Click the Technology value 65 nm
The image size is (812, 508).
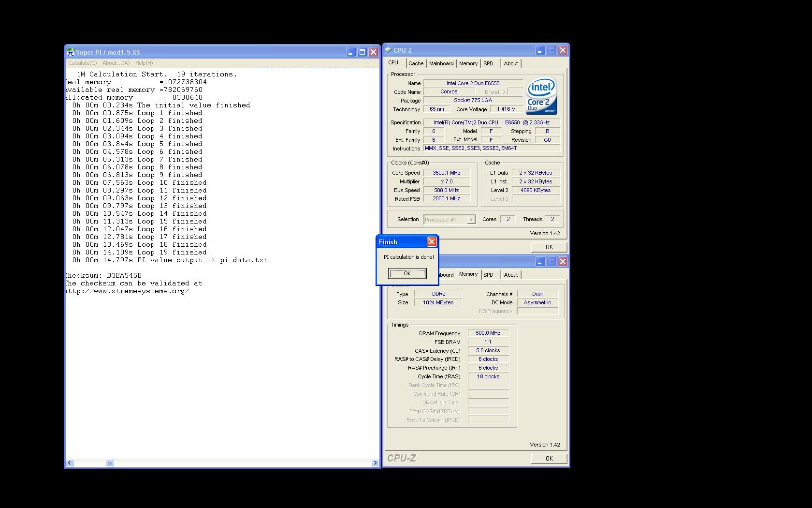tap(437, 109)
